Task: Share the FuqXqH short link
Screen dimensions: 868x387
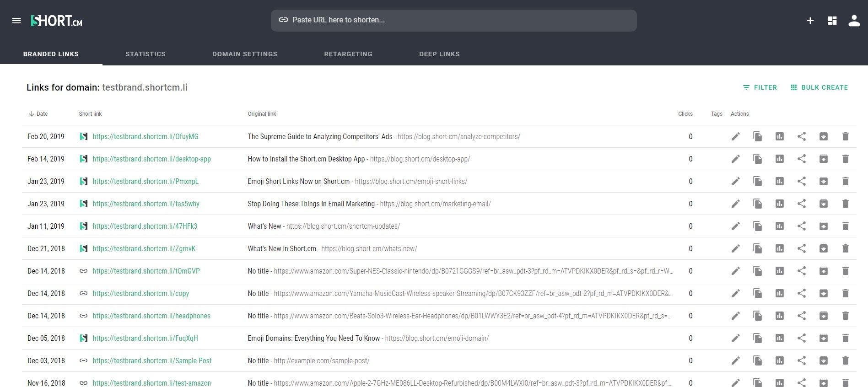Action: click(x=801, y=338)
